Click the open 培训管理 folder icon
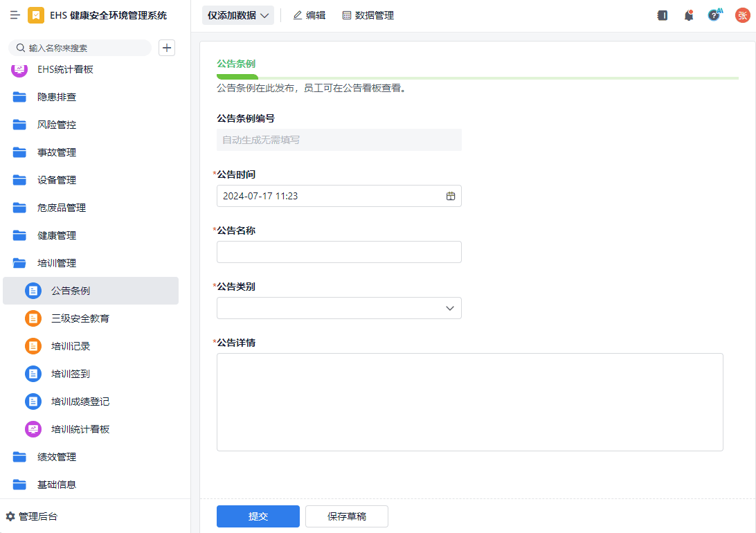 (x=19, y=263)
